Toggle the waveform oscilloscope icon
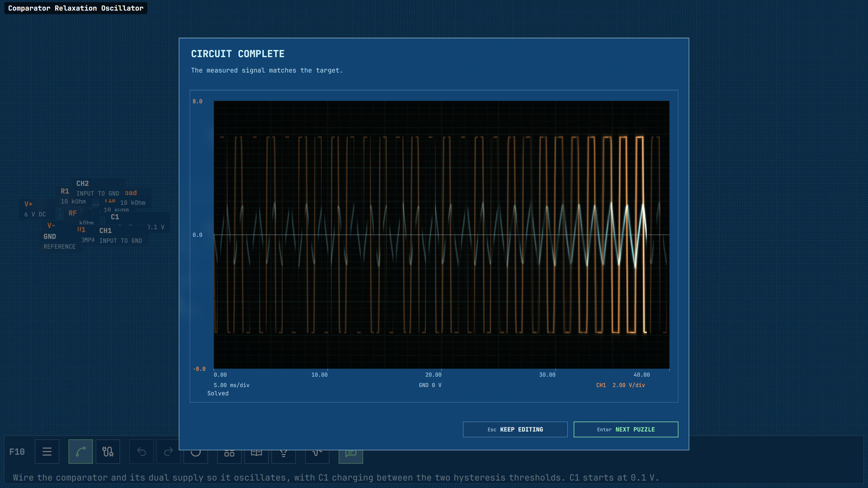This screenshot has width=868, height=488. [317, 456]
